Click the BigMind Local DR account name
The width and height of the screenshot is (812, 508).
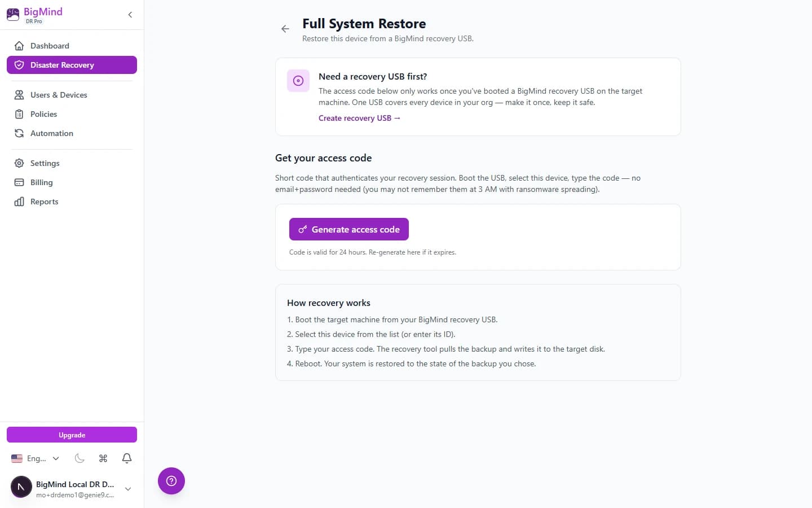point(75,484)
